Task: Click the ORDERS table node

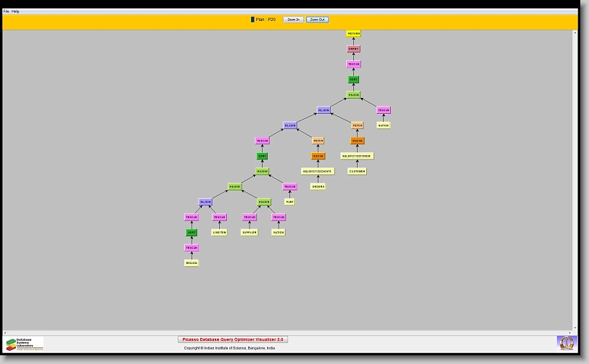Action: coord(318,186)
